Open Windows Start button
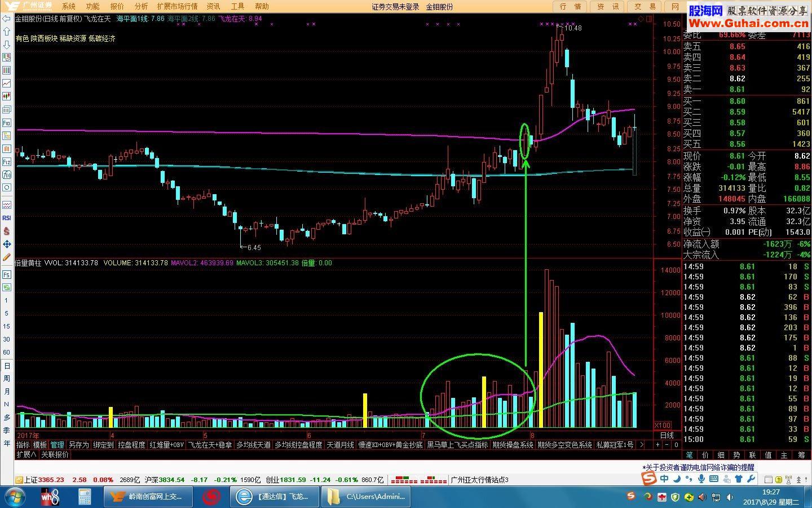Viewport: 812px width, 508px height. (15, 497)
